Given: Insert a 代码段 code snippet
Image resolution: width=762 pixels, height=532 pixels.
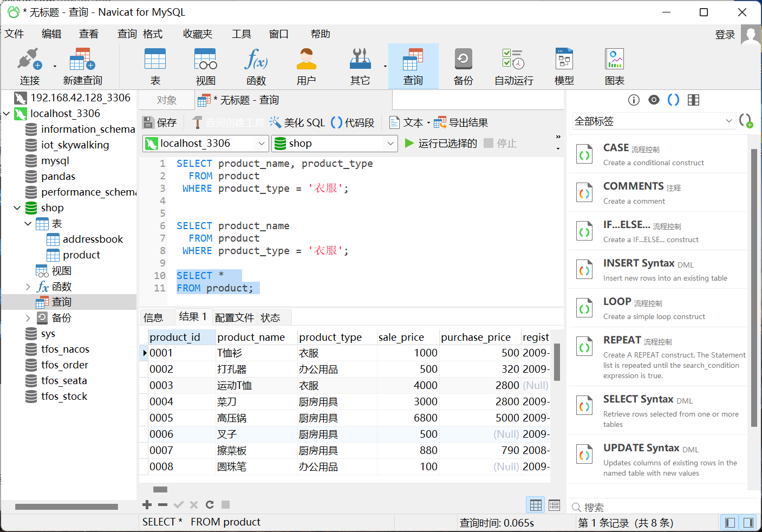Looking at the screenshot, I should point(353,122).
